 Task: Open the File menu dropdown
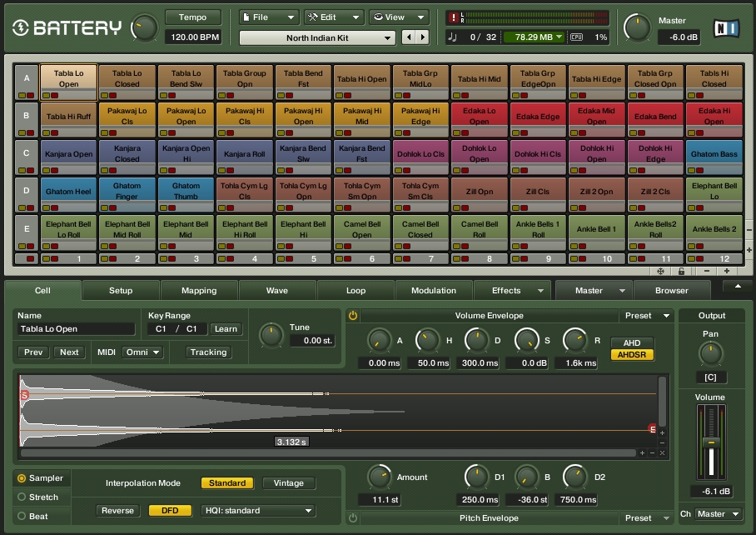click(x=269, y=17)
